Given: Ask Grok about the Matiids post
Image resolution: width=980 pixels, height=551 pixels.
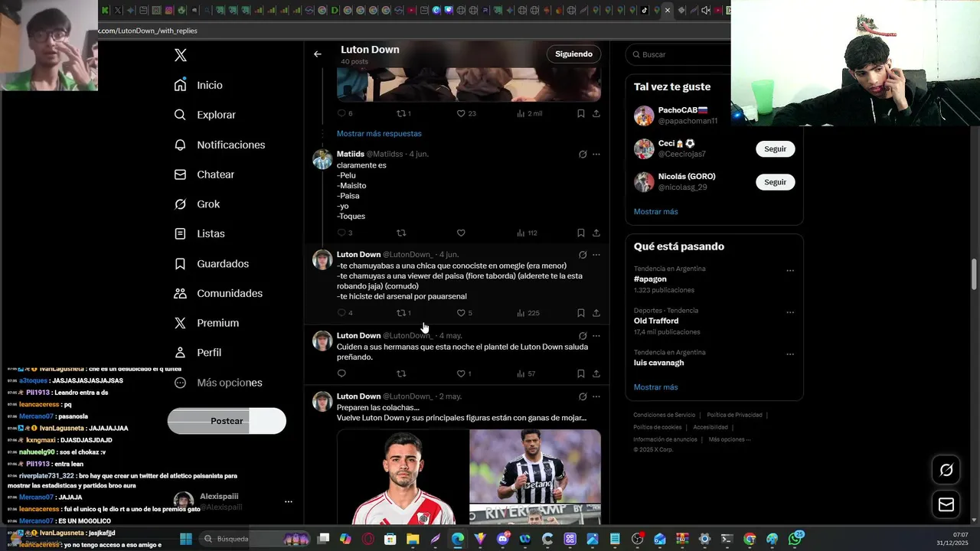Looking at the screenshot, I should (x=583, y=154).
